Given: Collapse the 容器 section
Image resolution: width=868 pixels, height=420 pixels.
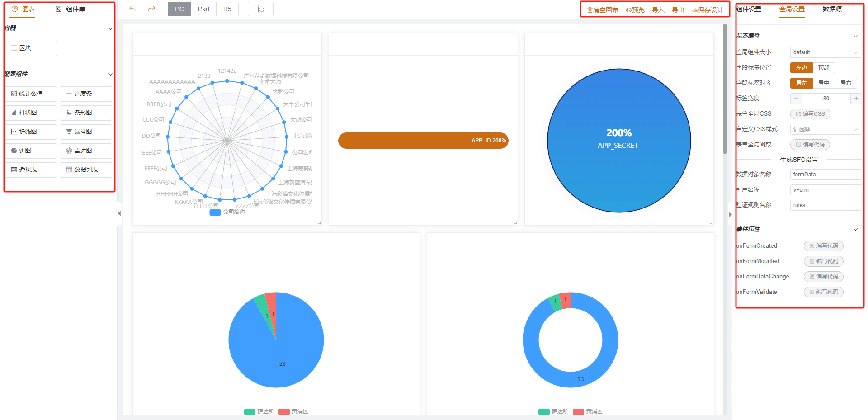Looking at the screenshot, I should [110, 29].
